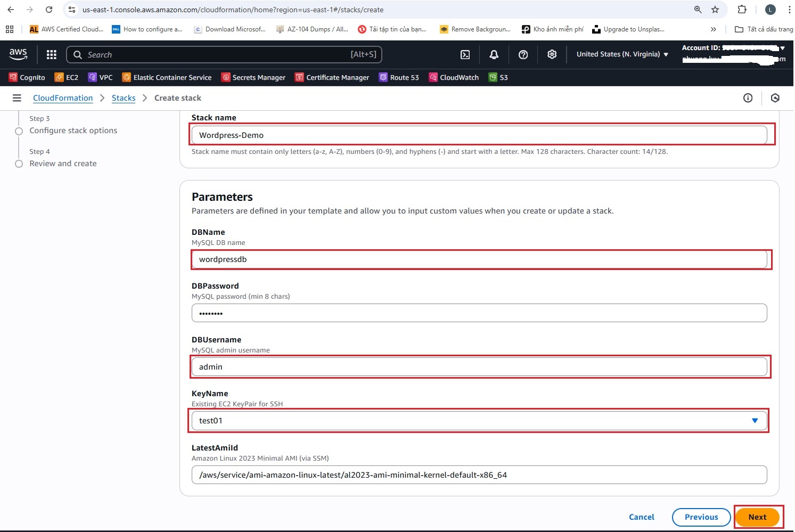Click the DBPassword input field

tap(479, 313)
